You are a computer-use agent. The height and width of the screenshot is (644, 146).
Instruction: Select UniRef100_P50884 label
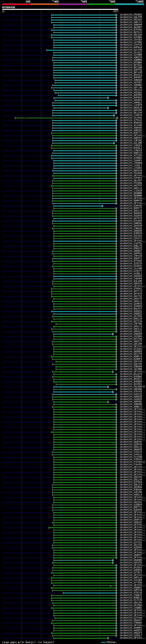[131, 183]
